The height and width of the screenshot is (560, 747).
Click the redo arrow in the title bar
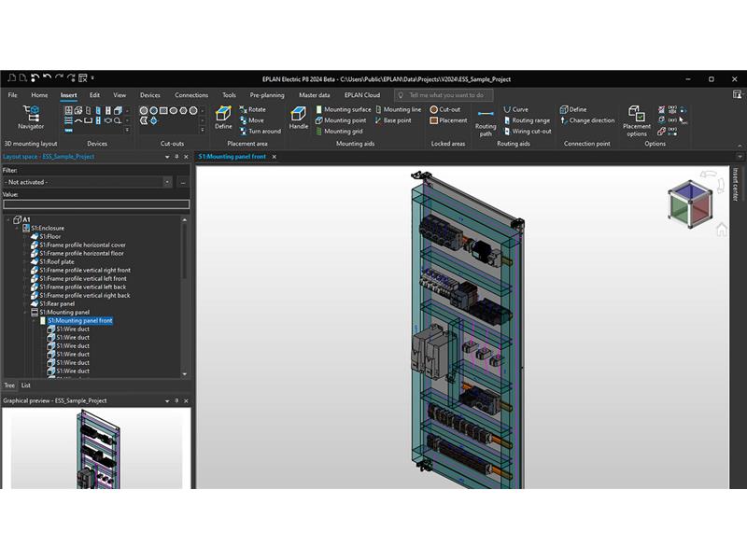[59, 77]
